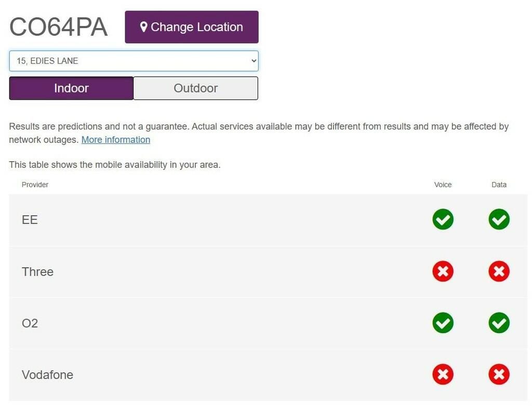This screenshot has height=406, width=532.
Task: Click Three voice red cross icon
Action: [443, 271]
